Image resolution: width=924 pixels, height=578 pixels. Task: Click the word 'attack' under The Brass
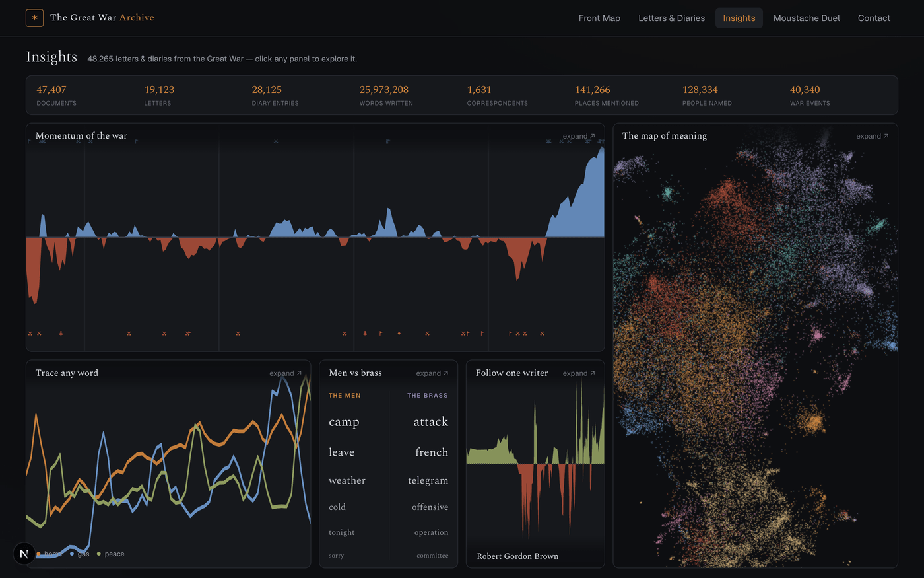(430, 421)
